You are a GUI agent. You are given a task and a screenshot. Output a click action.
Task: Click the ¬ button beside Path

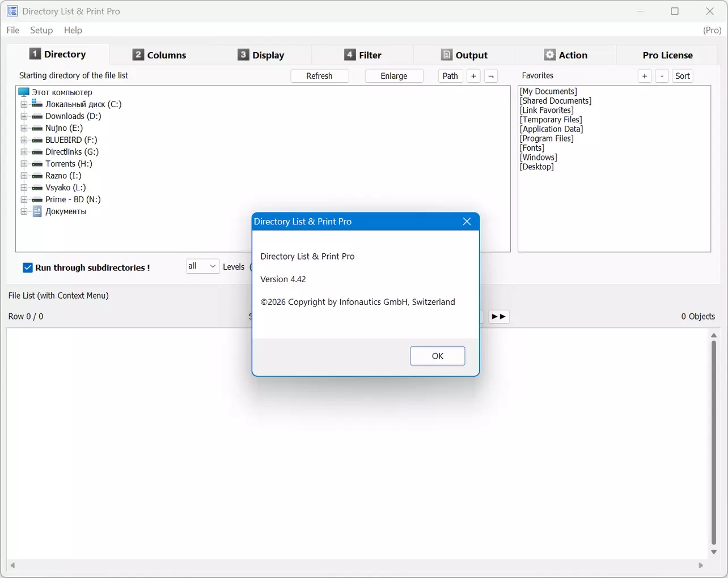pos(491,76)
